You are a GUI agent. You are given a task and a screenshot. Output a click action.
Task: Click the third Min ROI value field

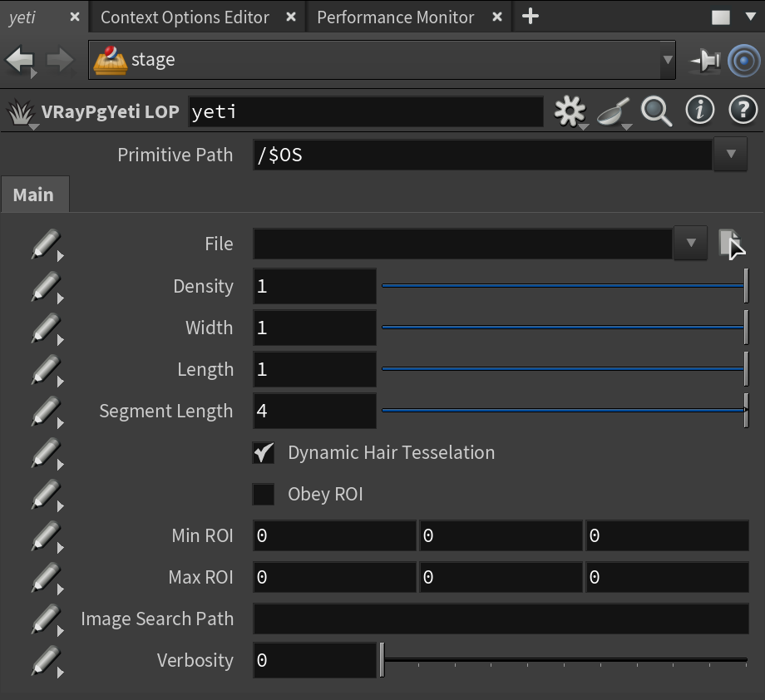[x=668, y=535]
